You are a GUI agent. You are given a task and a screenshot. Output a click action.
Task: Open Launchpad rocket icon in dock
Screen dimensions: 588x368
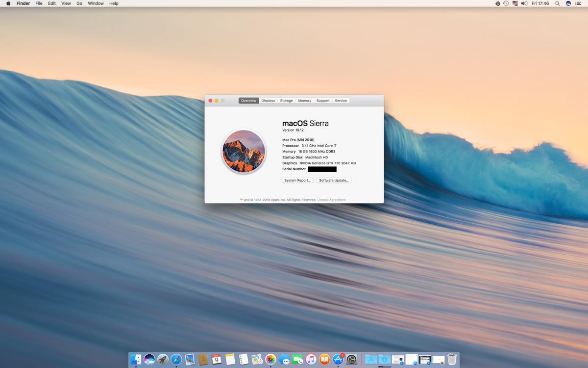pyautogui.click(x=163, y=360)
